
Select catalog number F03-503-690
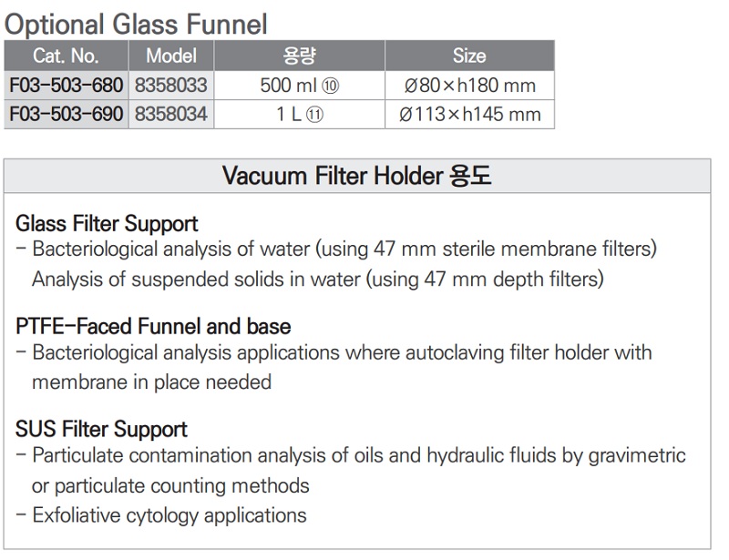[x=65, y=114]
